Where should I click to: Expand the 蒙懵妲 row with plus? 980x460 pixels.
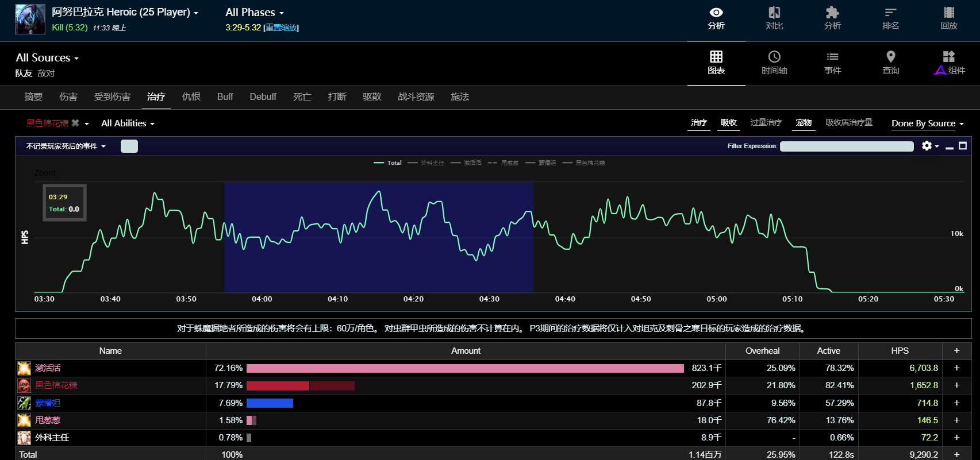(x=956, y=403)
